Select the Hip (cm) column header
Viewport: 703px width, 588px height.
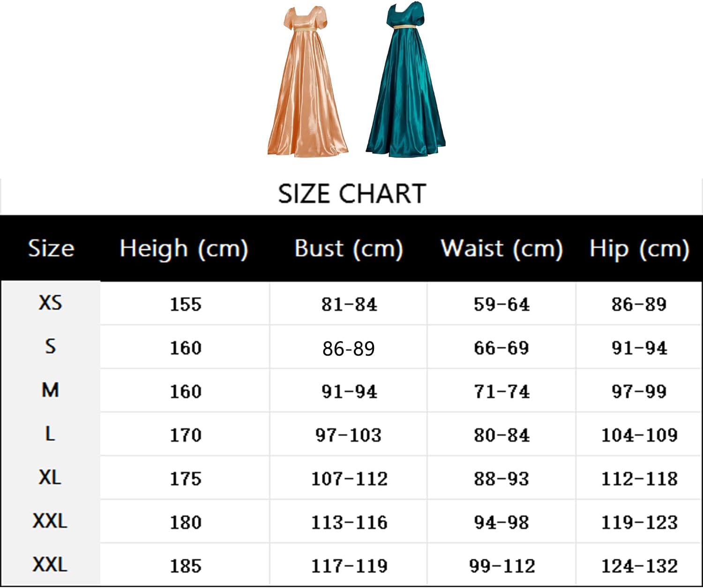coord(639,248)
